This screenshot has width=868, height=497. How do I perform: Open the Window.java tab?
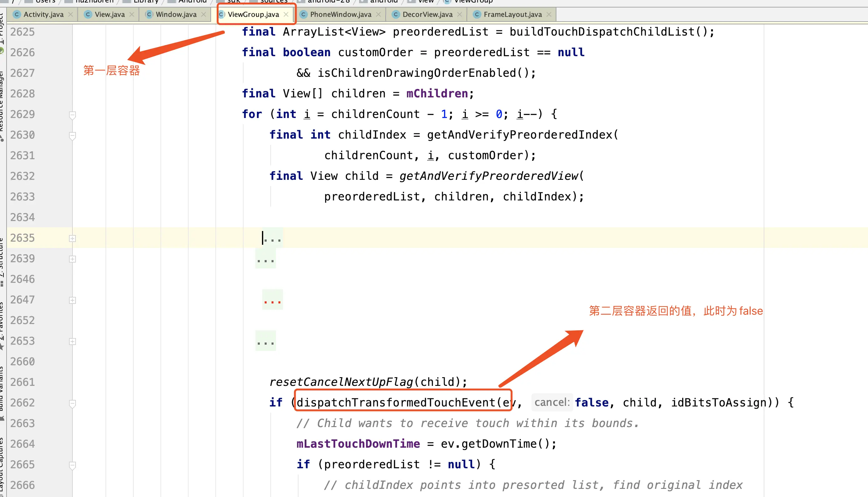[x=176, y=14]
